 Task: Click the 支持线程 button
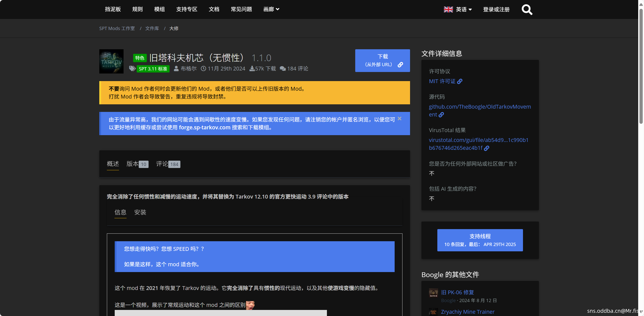(480, 240)
